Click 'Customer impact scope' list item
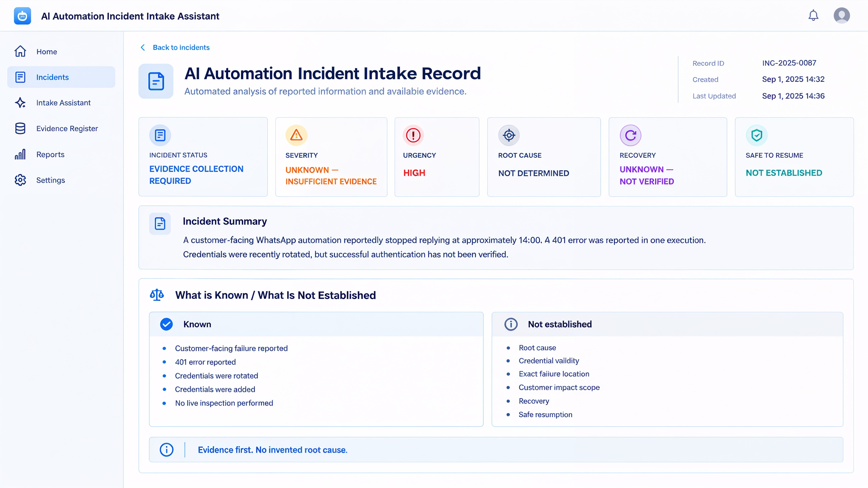Screen dimensions: 868x488 coord(559,387)
